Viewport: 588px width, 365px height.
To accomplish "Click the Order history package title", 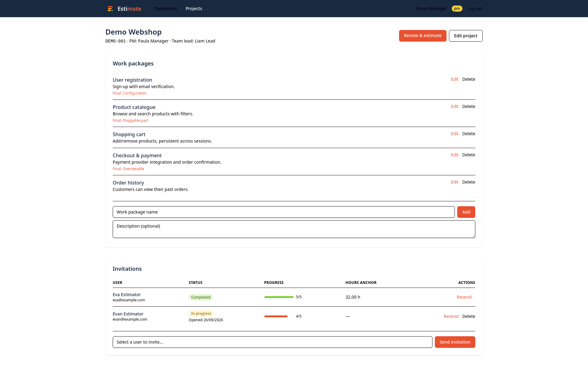I will (x=128, y=183).
